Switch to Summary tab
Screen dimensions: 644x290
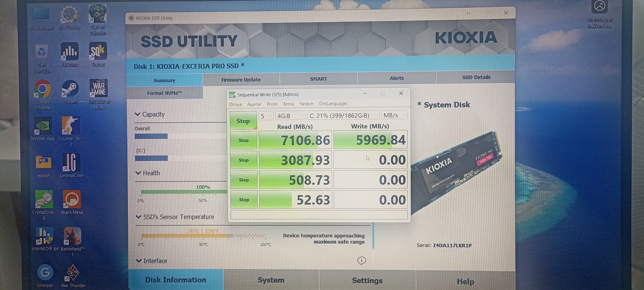tap(164, 80)
